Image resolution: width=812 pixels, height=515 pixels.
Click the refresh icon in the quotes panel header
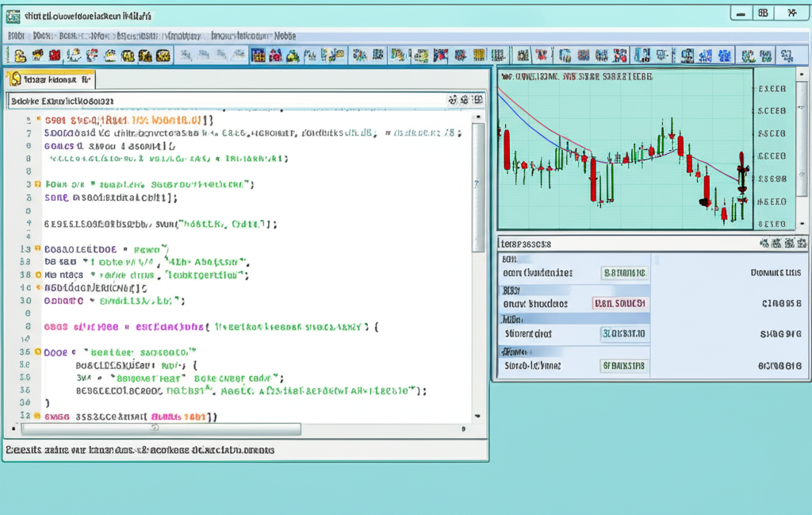click(x=764, y=242)
